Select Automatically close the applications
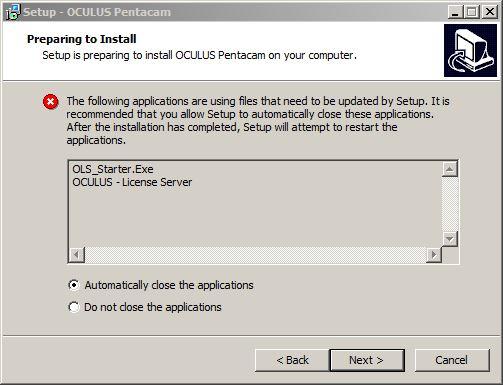Screen dimensions: 503x385 pos(161,285)
